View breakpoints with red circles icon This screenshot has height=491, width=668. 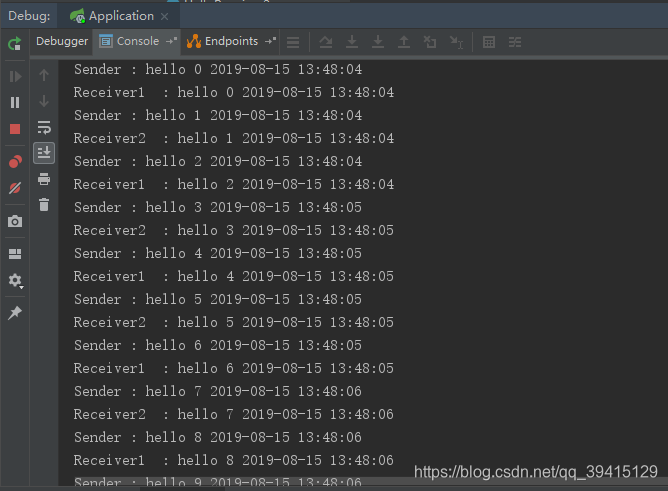click(x=15, y=162)
